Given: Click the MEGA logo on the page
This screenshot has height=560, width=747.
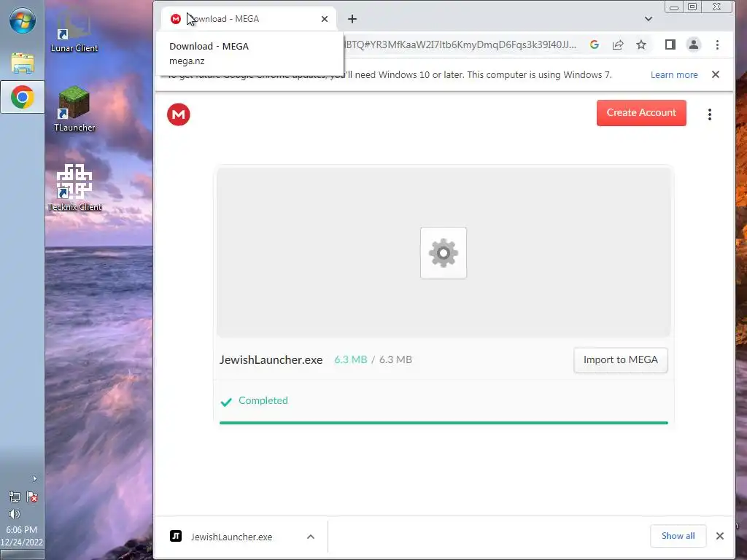Looking at the screenshot, I should pyautogui.click(x=179, y=114).
